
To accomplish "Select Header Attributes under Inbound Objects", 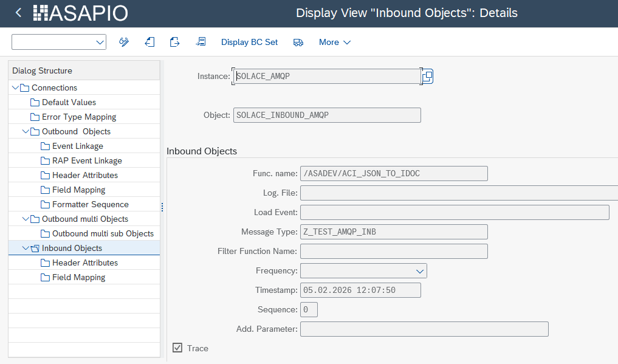I will 84,263.
